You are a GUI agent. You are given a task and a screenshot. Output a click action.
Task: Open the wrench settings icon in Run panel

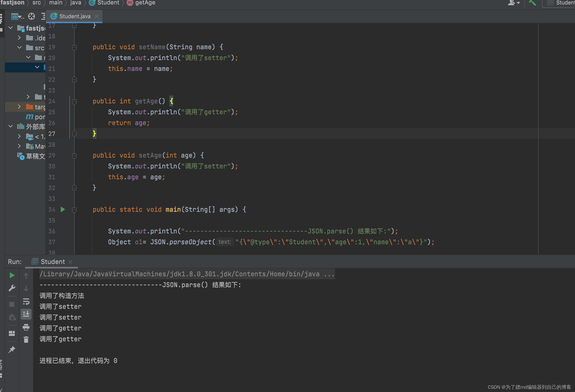(12, 288)
